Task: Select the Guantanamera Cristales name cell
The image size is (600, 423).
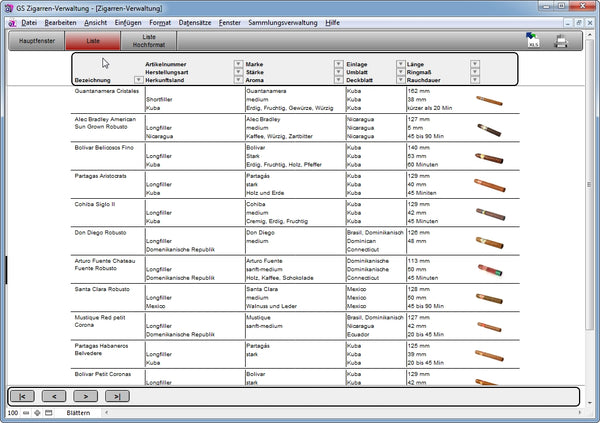Action: [x=107, y=91]
